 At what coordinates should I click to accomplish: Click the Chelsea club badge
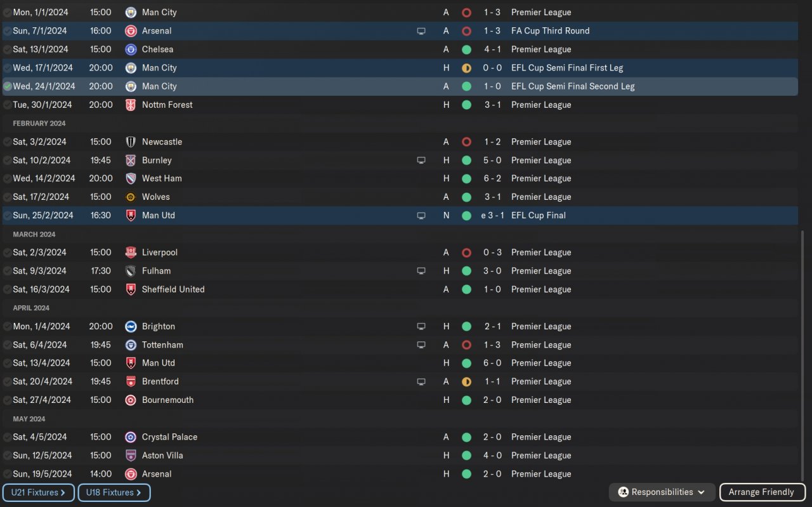[x=131, y=49]
